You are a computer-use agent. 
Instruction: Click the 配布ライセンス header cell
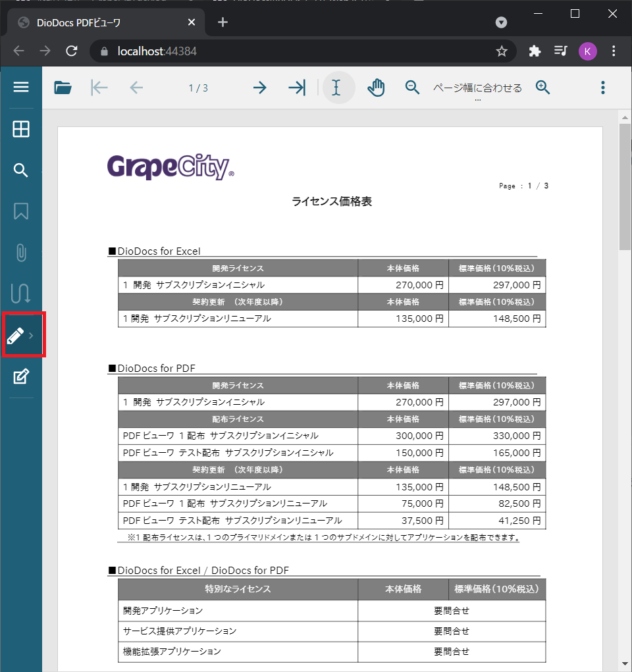(x=238, y=419)
